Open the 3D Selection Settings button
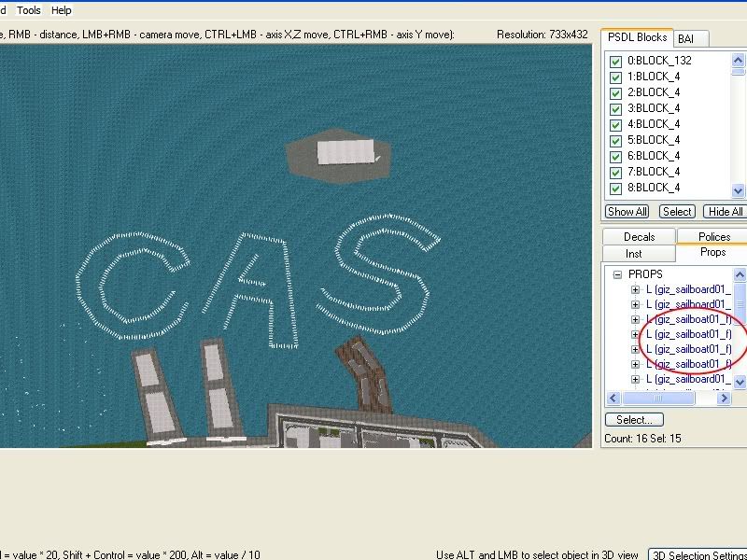The height and width of the screenshot is (560, 747). click(x=698, y=555)
